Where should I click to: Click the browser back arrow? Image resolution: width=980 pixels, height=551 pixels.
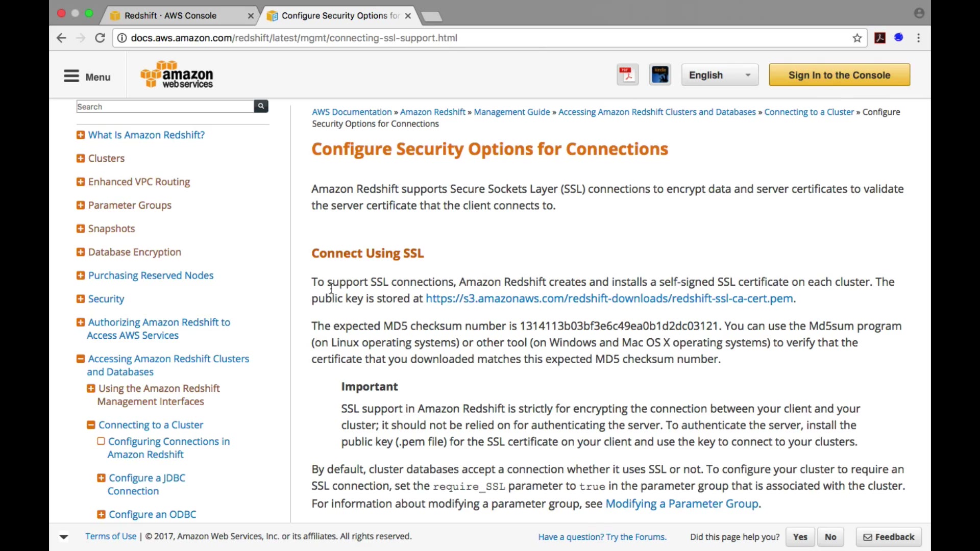pos(61,38)
